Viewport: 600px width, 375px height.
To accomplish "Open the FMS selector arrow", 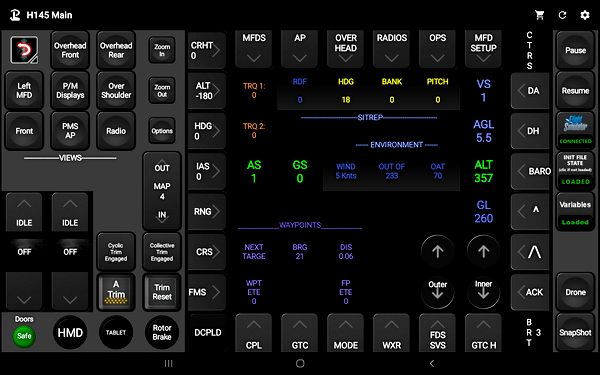I will [207, 292].
